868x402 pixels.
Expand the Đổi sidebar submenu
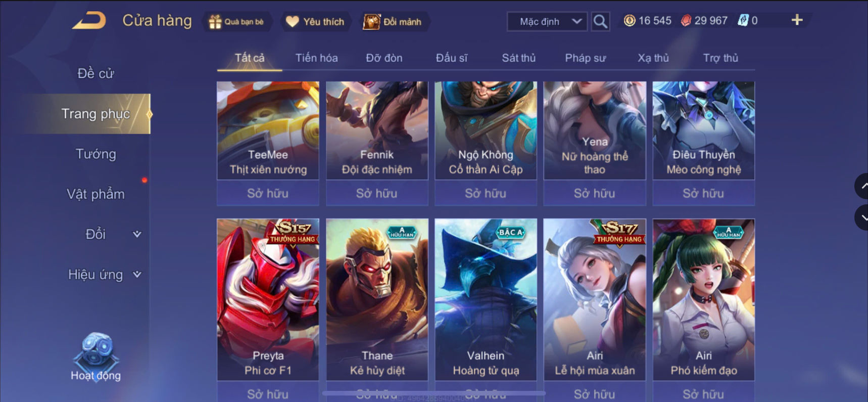pos(136,234)
